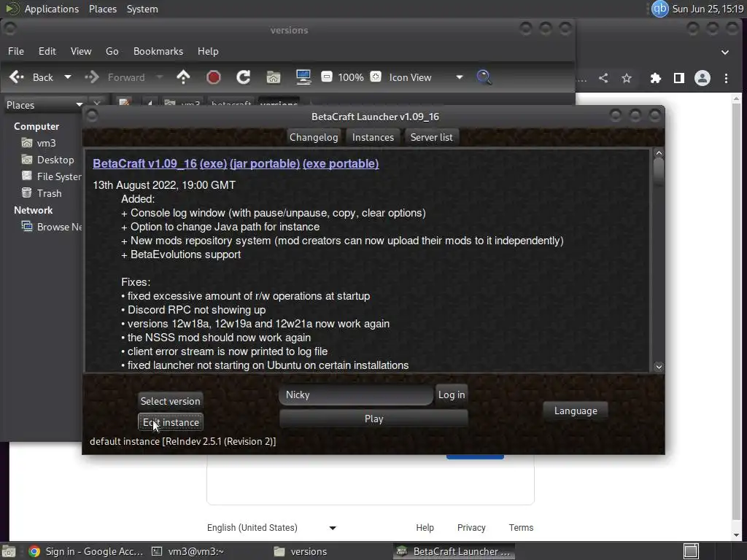This screenshot has width=747, height=560.
Task: Open (exe portable) download link
Action: click(x=341, y=163)
